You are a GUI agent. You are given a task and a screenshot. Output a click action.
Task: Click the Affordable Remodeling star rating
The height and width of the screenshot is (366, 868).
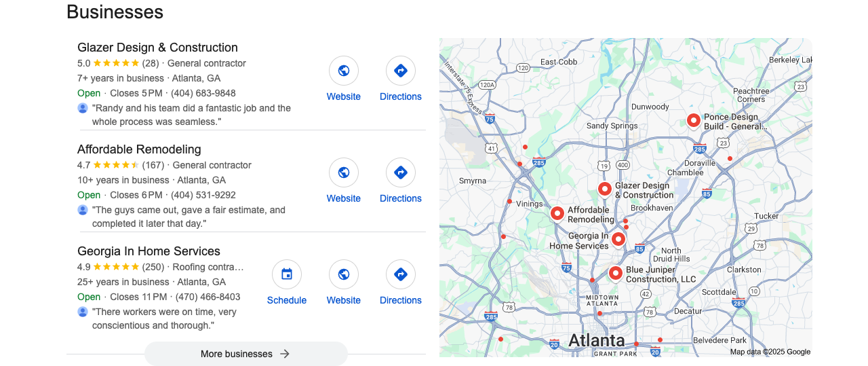[116, 165]
